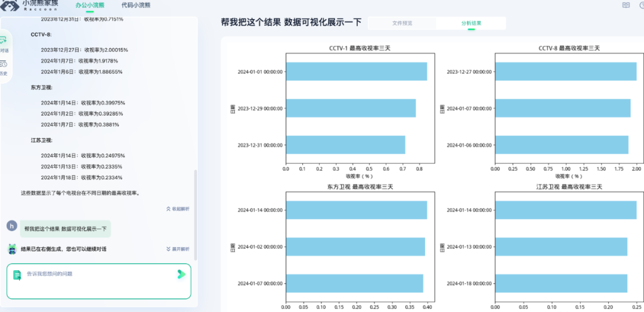Viewport: 644px width, 312px height.
Task: Click the 江苏卫视 bar for 2024-01-18
Action: point(561,283)
